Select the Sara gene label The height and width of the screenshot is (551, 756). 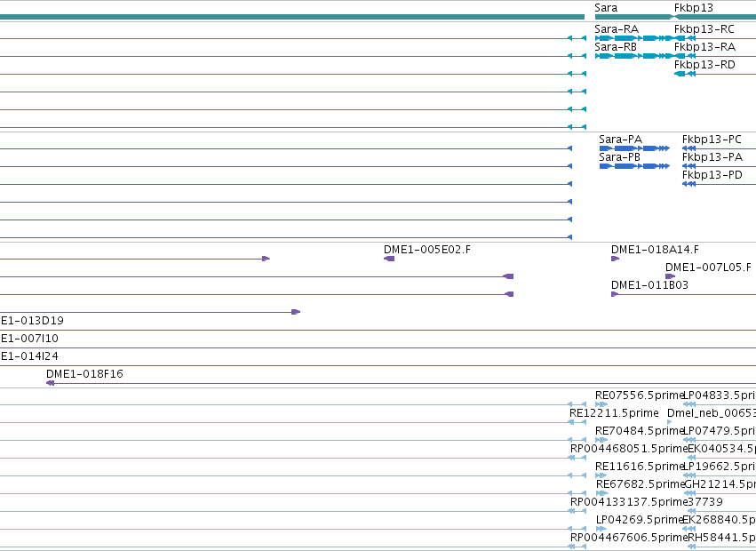(x=606, y=8)
